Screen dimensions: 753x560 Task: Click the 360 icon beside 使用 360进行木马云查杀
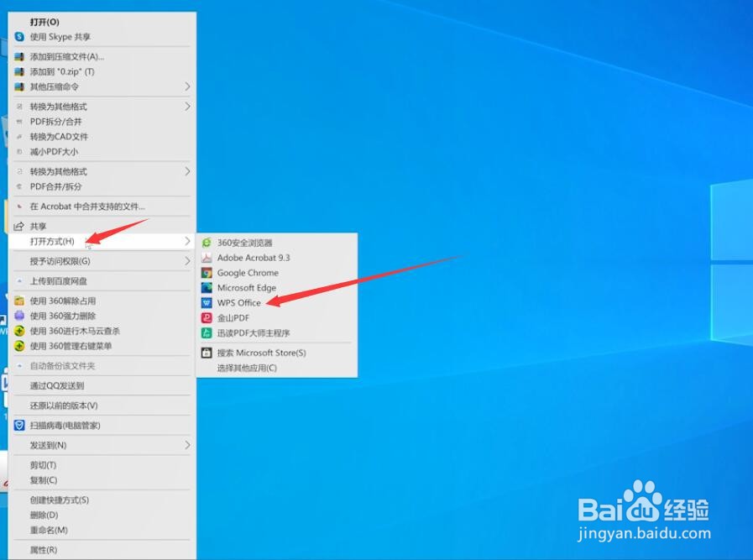click(x=19, y=331)
